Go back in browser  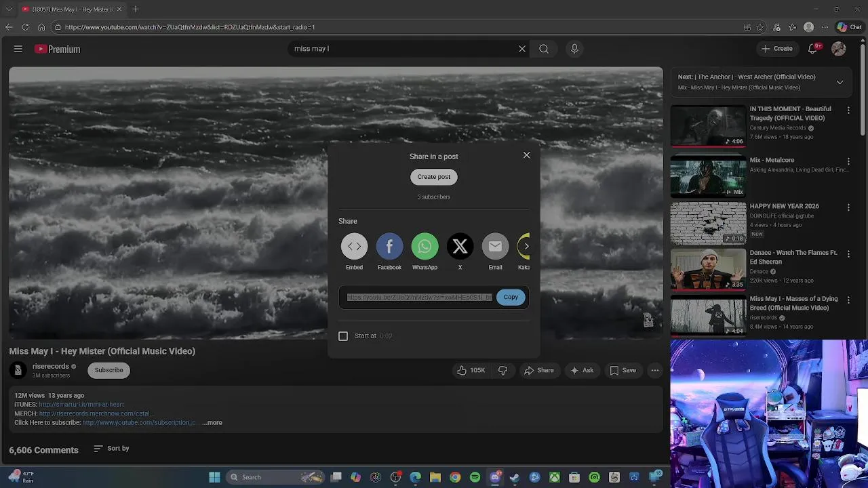point(9,27)
